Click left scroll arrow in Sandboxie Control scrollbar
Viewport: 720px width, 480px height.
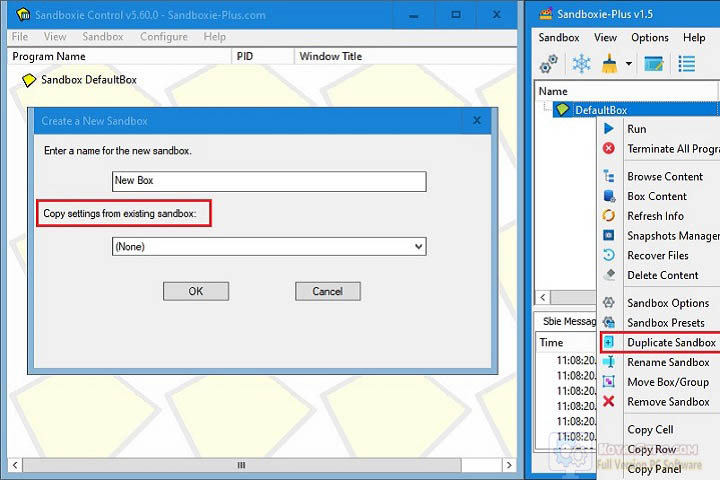15,465
